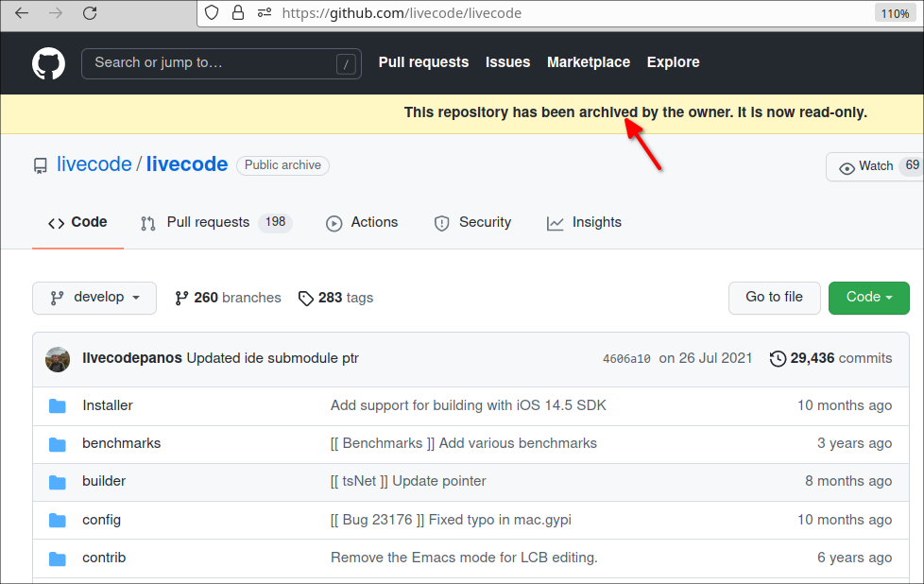Click the 69 watchers count

click(x=912, y=165)
